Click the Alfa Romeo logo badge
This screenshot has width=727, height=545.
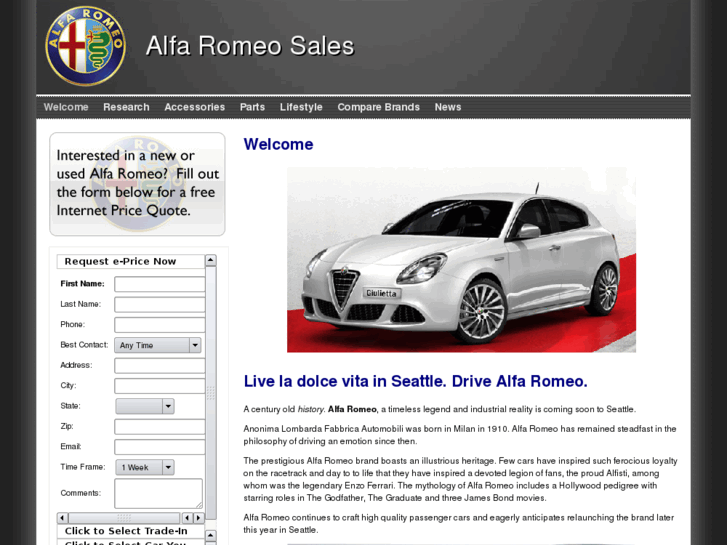[x=85, y=46]
